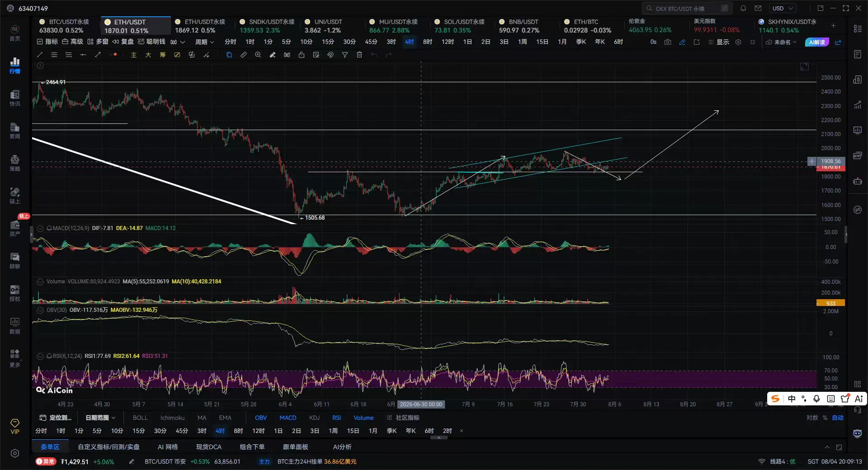This screenshot has width=868, height=470.
Task: Toggle the blue drawing pencil icon
Action: (682, 42)
